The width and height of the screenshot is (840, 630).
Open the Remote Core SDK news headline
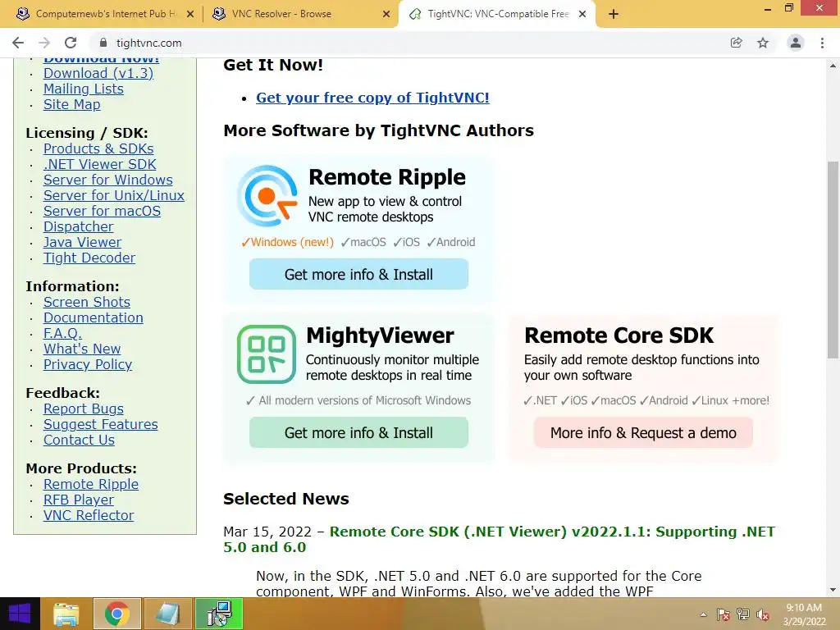tap(499, 540)
